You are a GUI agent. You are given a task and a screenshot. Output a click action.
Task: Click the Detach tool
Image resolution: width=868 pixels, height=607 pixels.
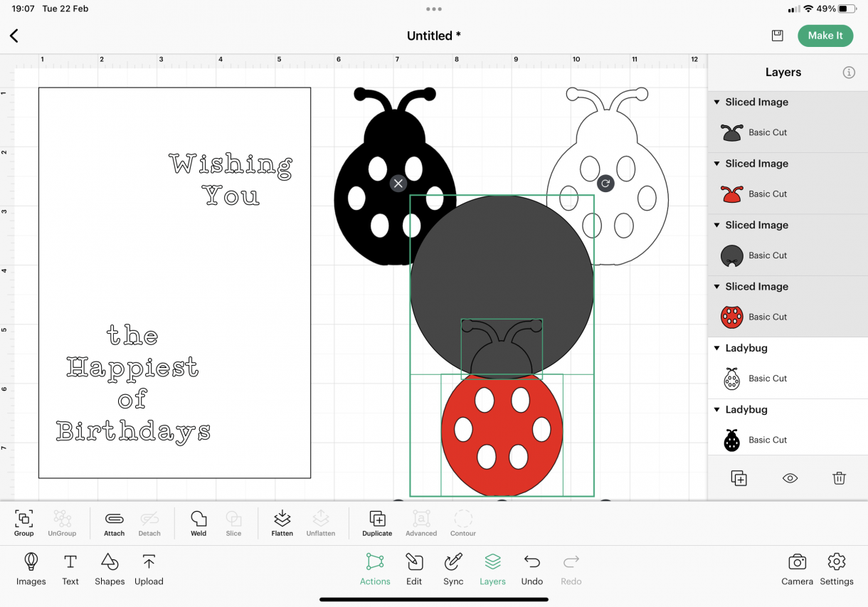click(x=149, y=523)
